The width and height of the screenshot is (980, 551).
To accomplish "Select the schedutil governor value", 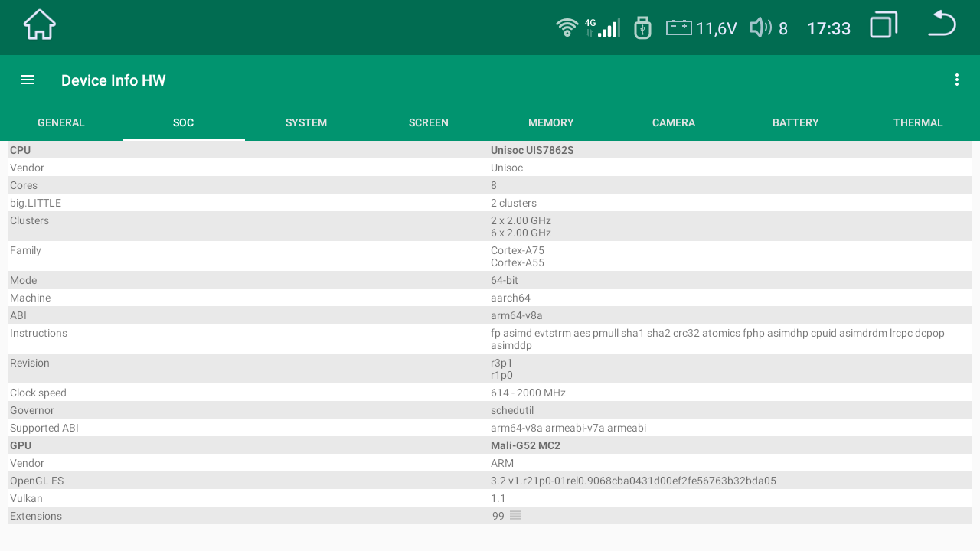I will pyautogui.click(x=512, y=410).
